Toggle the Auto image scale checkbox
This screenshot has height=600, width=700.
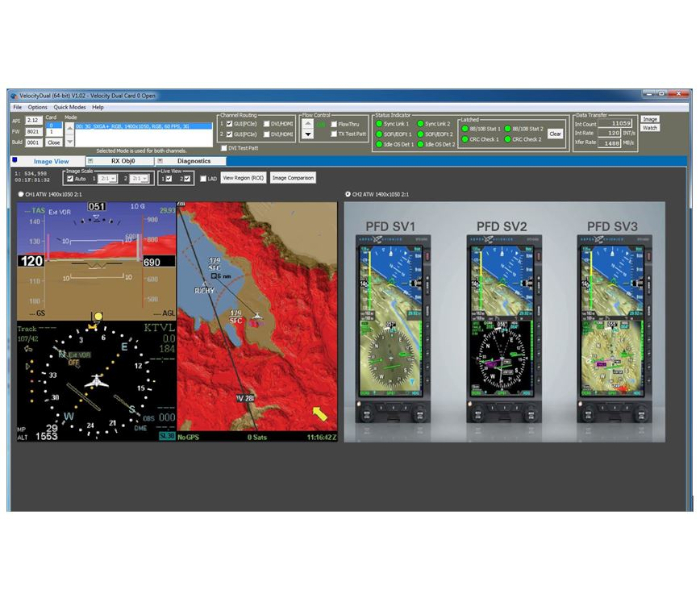pos(69,179)
